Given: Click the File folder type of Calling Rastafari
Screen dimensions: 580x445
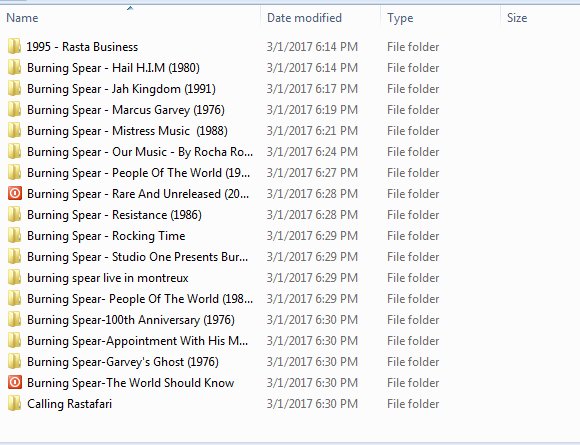Looking at the screenshot, I should 413,404.
